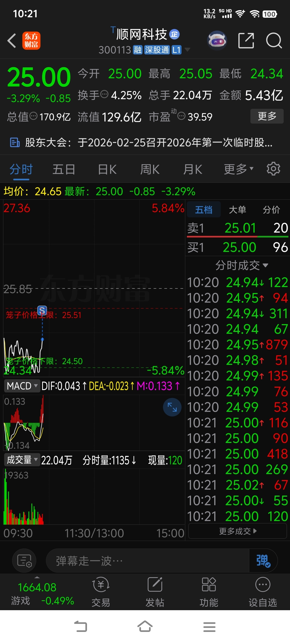Tap 设自选 add-to-watchlist icon
Image resolution: width=290 pixels, height=644 pixels.
point(263,592)
